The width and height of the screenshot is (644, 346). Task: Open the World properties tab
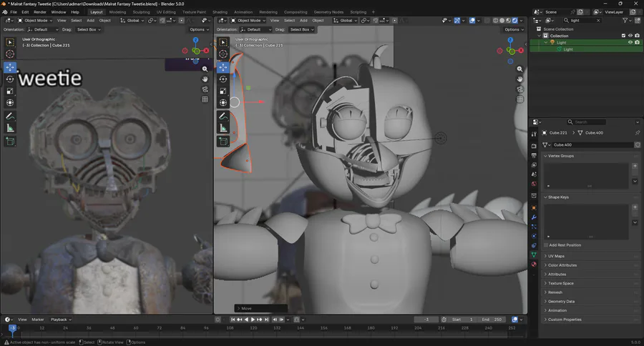pyautogui.click(x=534, y=184)
